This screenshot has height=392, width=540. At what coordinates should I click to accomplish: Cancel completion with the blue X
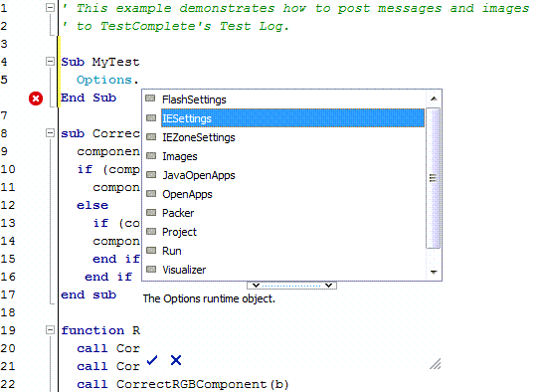pos(176,360)
